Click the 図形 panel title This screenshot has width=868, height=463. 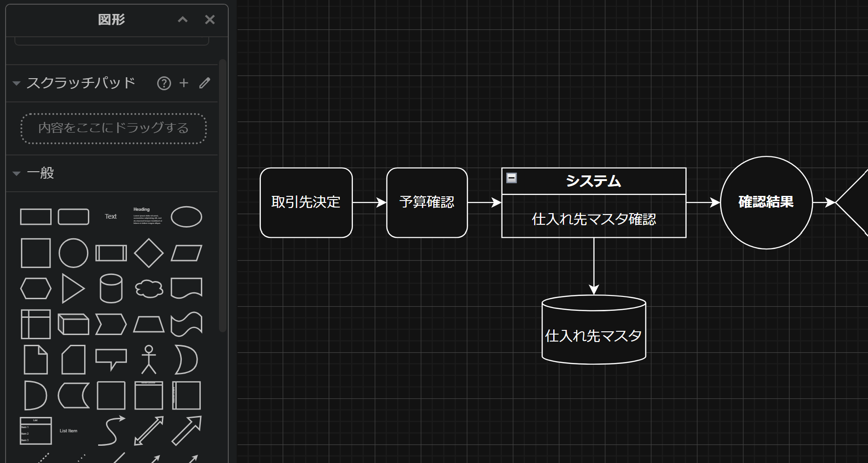point(112,20)
